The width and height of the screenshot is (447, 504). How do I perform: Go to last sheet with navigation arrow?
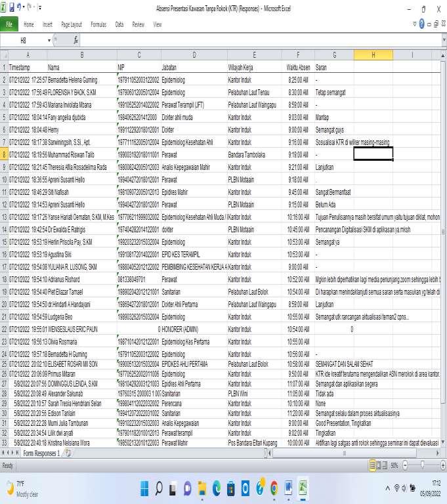(18, 453)
